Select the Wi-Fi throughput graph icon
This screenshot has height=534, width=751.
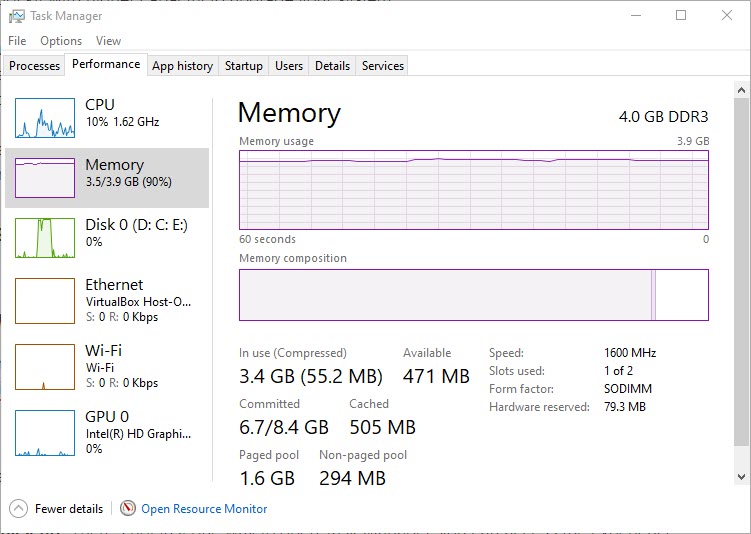45,367
